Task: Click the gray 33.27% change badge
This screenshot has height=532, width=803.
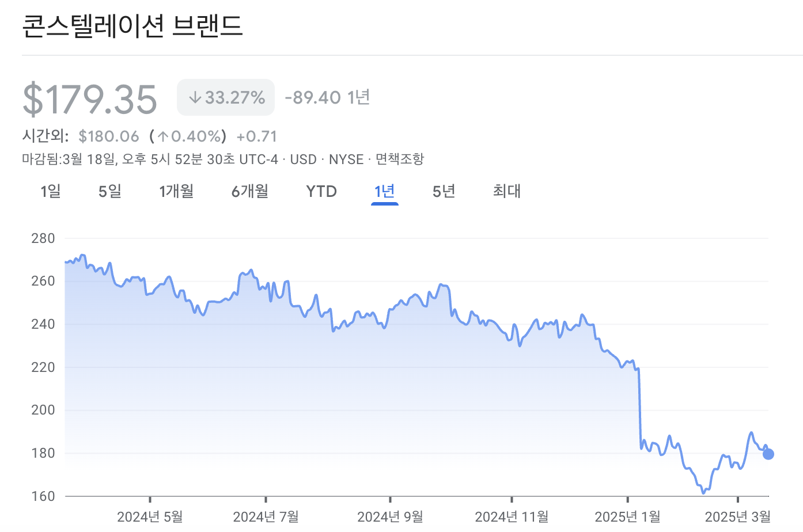Action: point(225,97)
